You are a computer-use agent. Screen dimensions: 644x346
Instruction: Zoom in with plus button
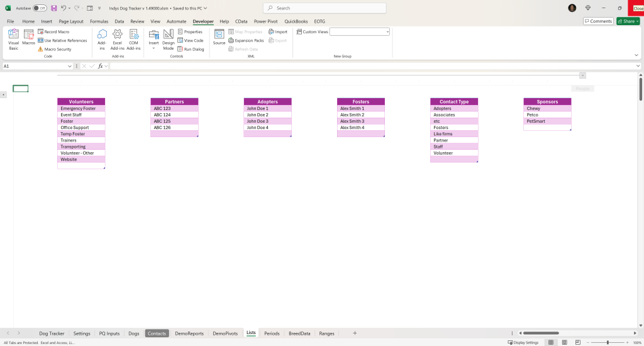pos(627,342)
